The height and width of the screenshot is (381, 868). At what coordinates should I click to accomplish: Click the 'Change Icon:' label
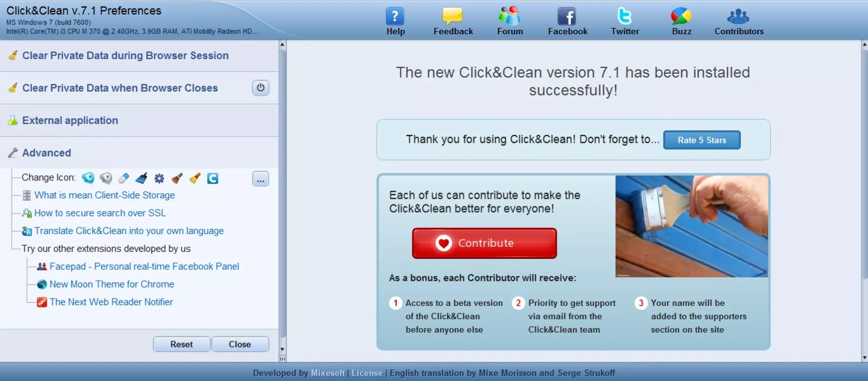click(x=49, y=178)
